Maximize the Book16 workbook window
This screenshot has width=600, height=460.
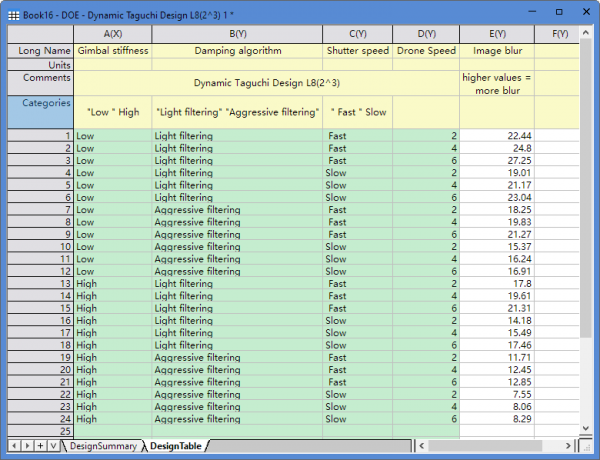(x=559, y=12)
